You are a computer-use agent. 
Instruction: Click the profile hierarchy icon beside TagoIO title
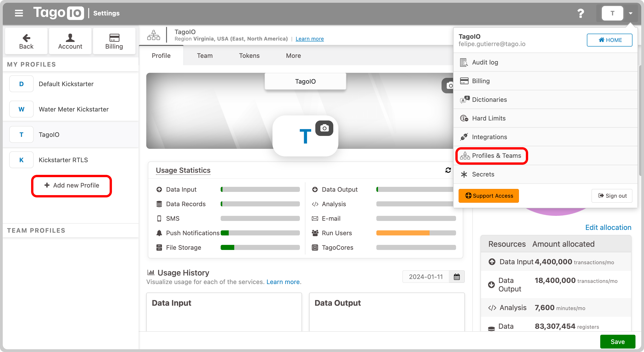(x=153, y=35)
